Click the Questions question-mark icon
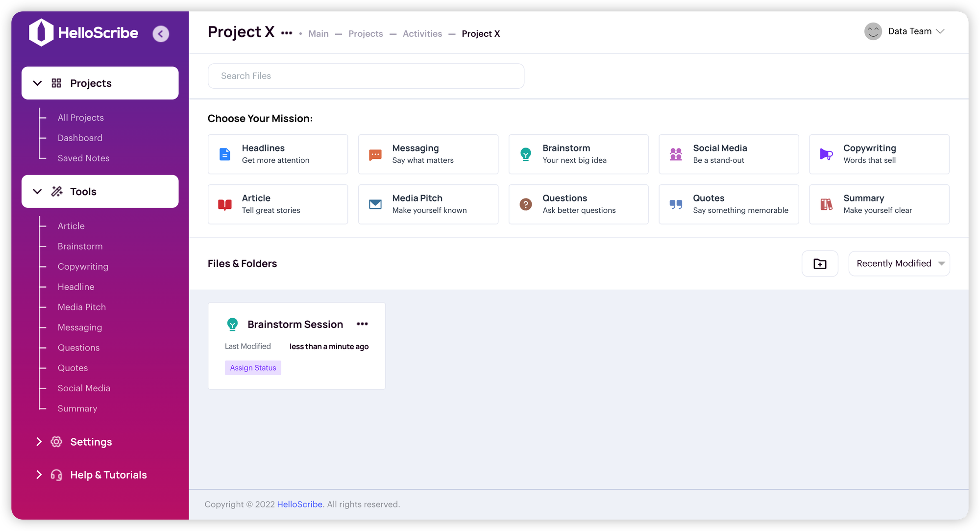This screenshot has width=980, height=531. [526, 204]
